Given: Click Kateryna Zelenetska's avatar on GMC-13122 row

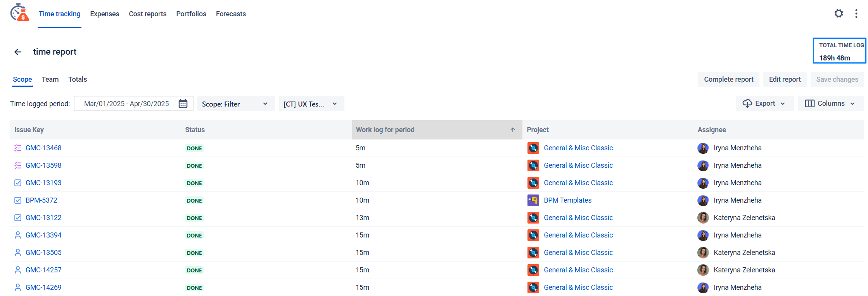Looking at the screenshot, I should [703, 218].
